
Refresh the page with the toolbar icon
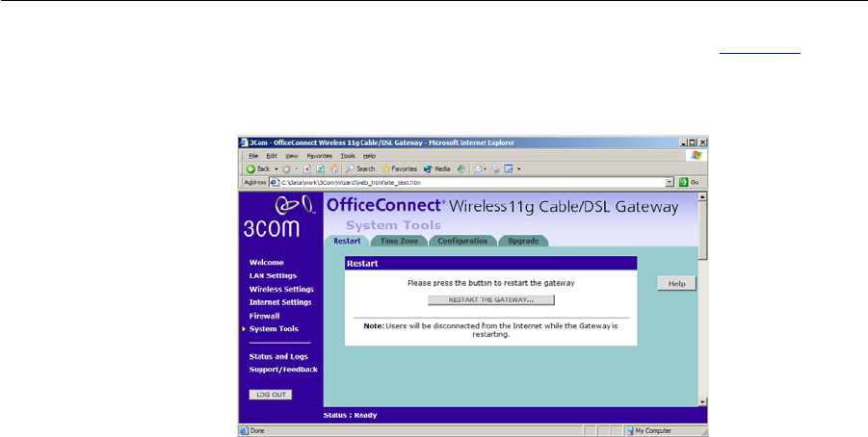pos(320,169)
